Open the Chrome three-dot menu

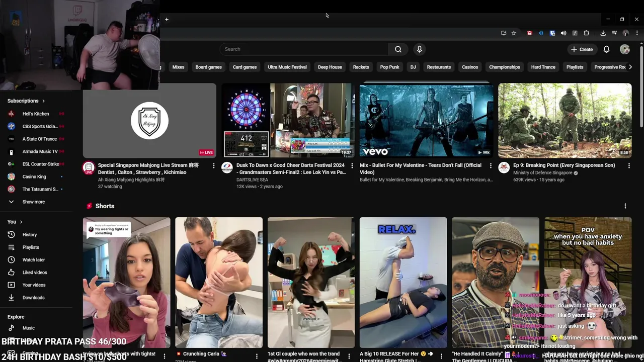point(637,33)
